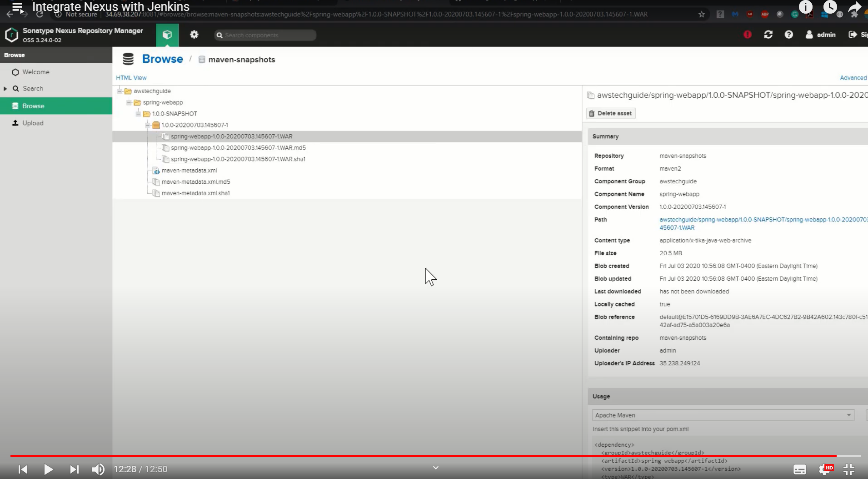Open the Advanced search link
The height and width of the screenshot is (479, 868).
(x=853, y=78)
